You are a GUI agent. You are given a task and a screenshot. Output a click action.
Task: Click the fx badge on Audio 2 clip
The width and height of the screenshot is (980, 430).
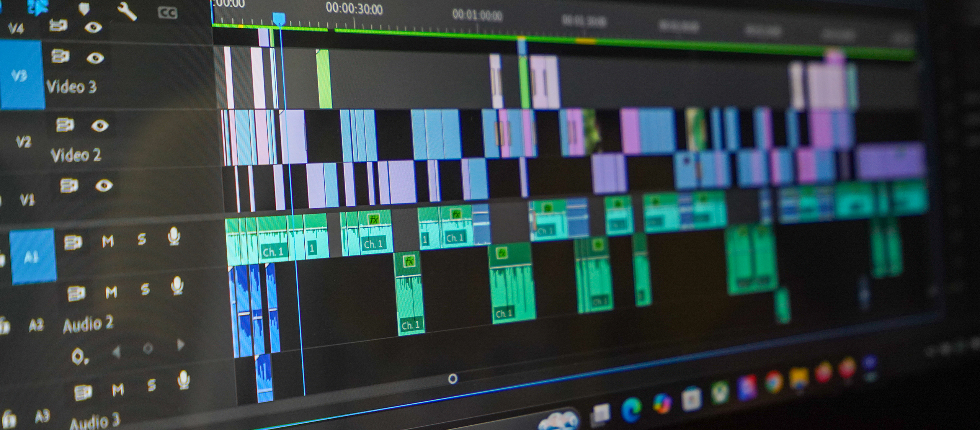click(409, 262)
